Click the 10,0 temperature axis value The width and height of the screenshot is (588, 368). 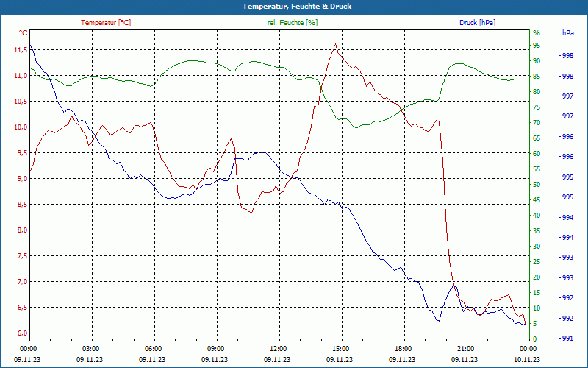21,127
